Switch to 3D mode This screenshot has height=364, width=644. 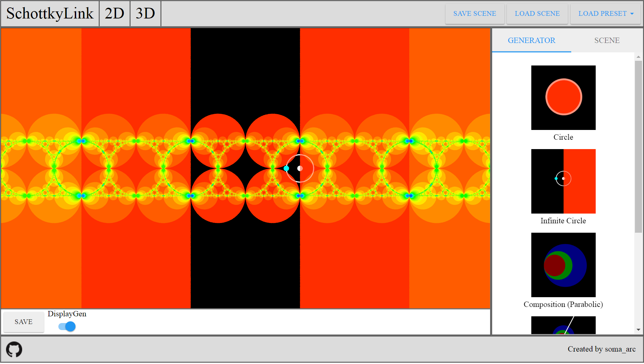145,13
